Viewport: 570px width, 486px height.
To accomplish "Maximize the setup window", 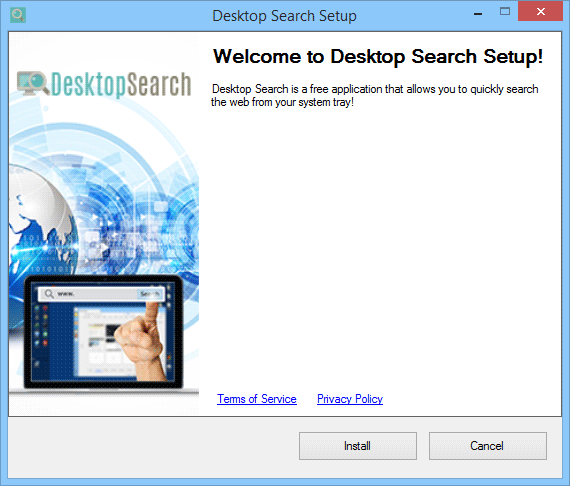I will point(505,12).
